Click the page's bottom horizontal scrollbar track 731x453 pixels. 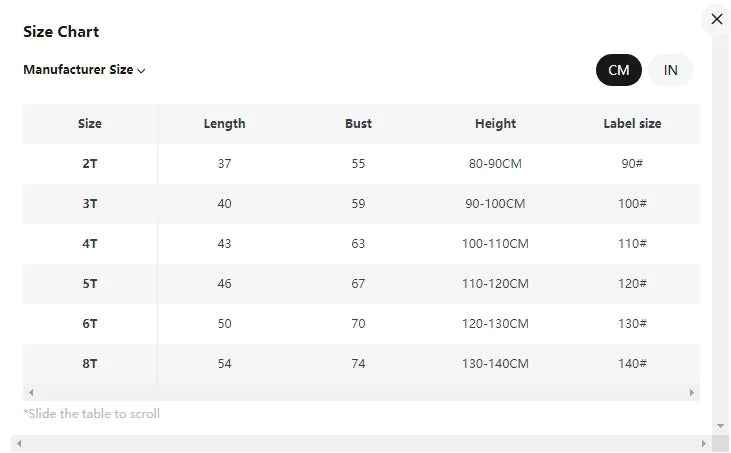360,443
